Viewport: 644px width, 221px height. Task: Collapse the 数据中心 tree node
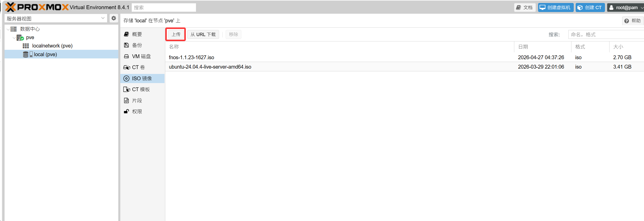8,29
